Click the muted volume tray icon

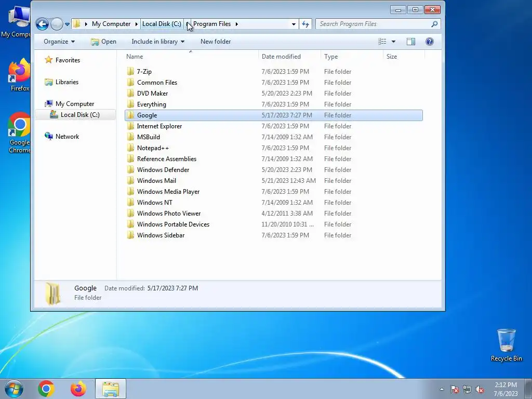[x=480, y=389]
